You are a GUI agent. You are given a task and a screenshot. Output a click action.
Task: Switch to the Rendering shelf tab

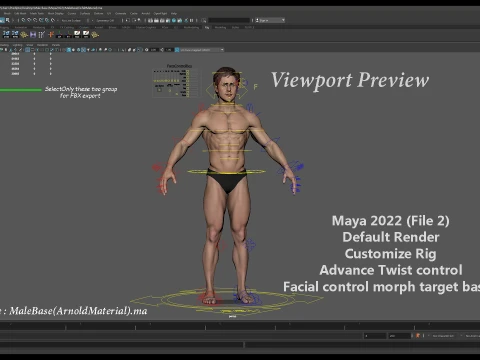[39, 27]
